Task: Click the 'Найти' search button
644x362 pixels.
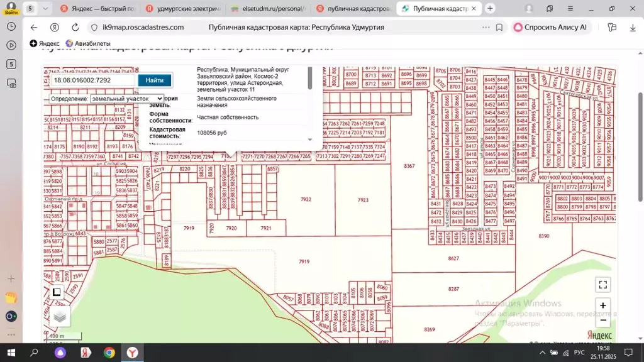Action: [x=154, y=80]
